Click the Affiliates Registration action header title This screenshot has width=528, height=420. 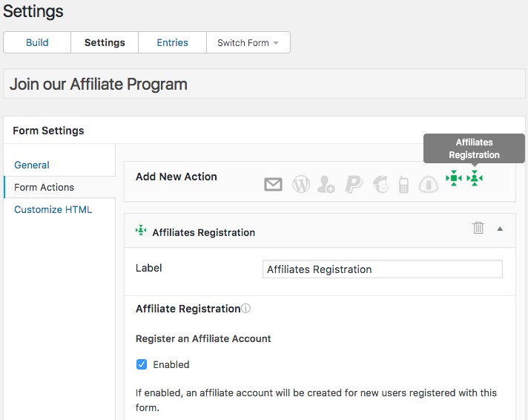(x=204, y=232)
